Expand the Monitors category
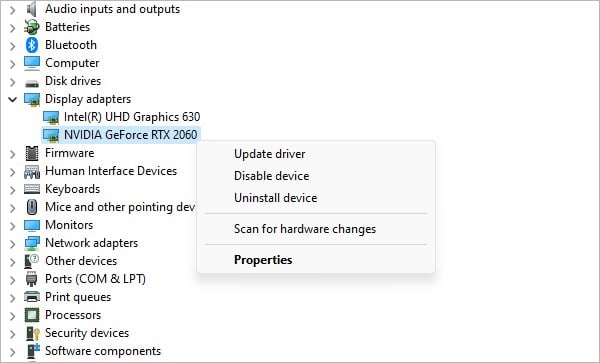600x363 pixels. coord(13,226)
